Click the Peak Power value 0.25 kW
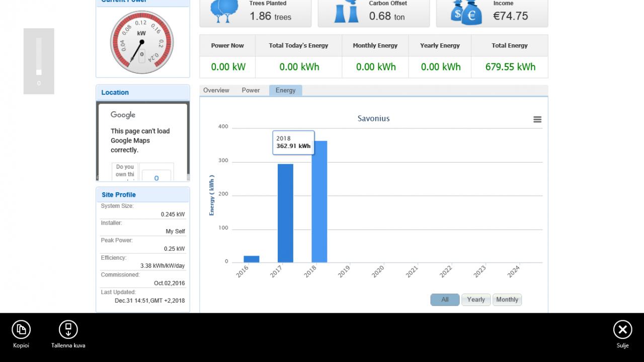The width and height of the screenshot is (644, 362). point(174,249)
